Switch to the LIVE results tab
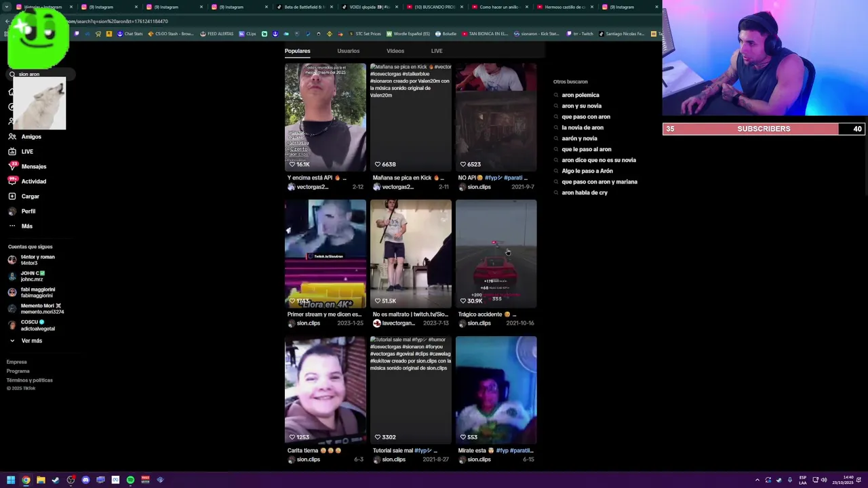The width and height of the screenshot is (868, 488). pos(437,51)
